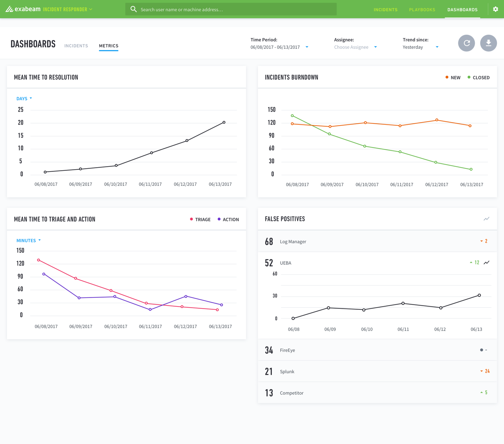Collapse the UEBA trend chart icon

click(x=487, y=262)
